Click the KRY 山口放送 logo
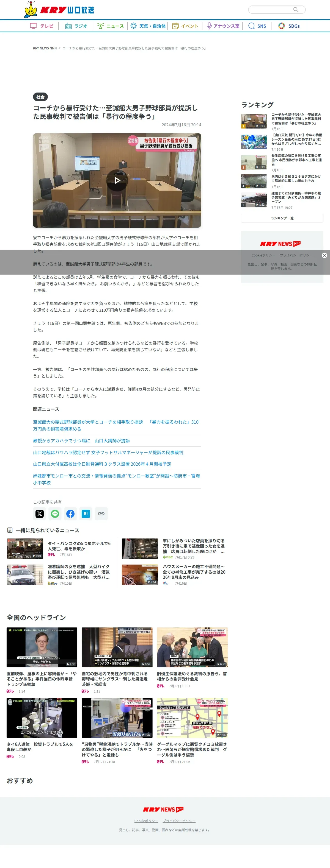The width and height of the screenshot is (330, 868). click(59, 9)
